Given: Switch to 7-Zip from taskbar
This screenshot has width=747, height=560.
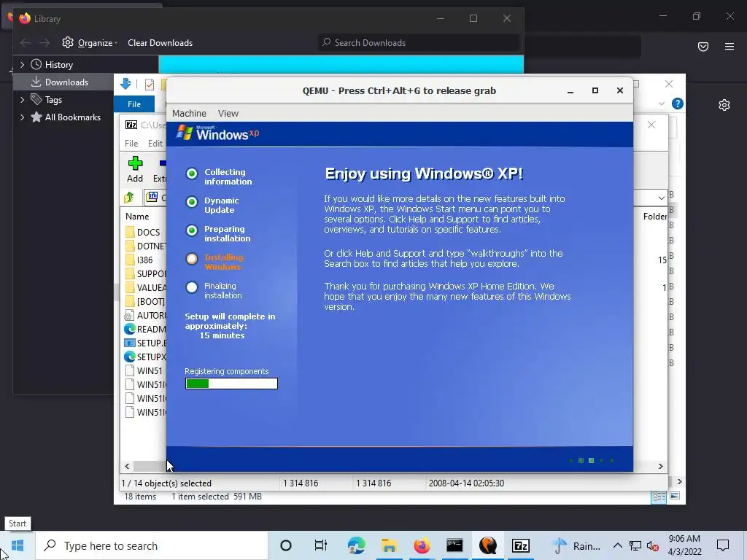Looking at the screenshot, I should click(520, 545).
